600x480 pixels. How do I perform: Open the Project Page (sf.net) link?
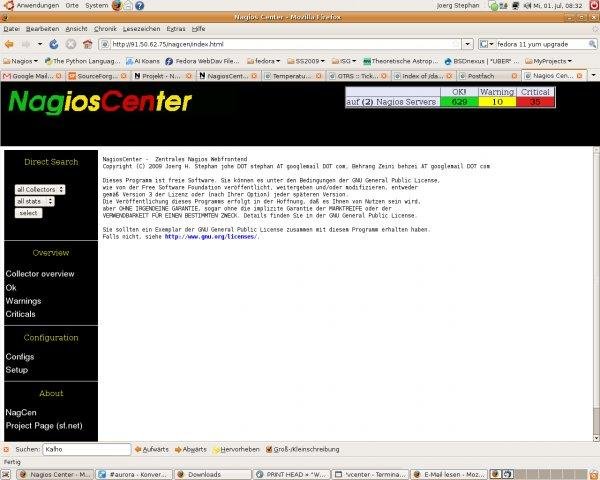[x=44, y=426]
